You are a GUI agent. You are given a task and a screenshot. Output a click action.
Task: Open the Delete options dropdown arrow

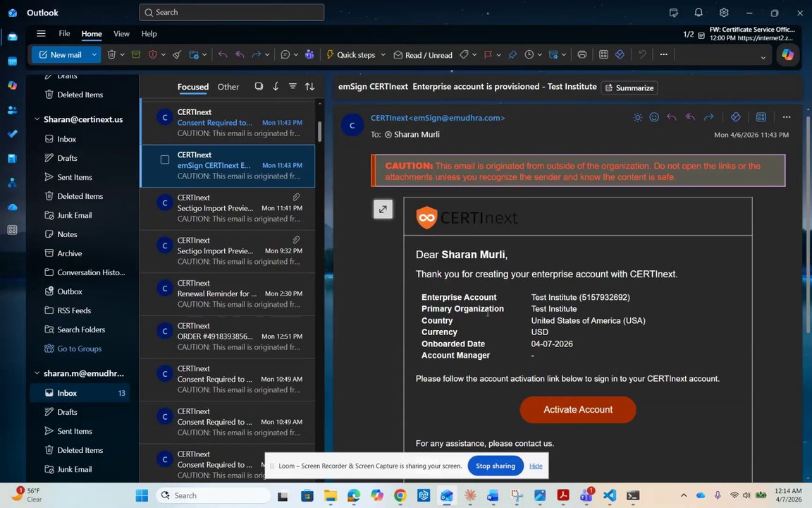point(122,54)
